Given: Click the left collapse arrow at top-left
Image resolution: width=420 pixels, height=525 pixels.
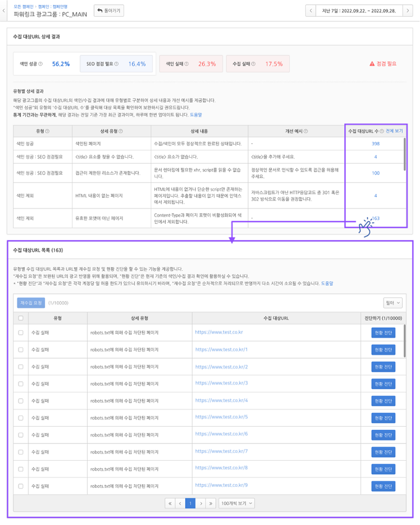Looking at the screenshot, I should click(6, 11).
